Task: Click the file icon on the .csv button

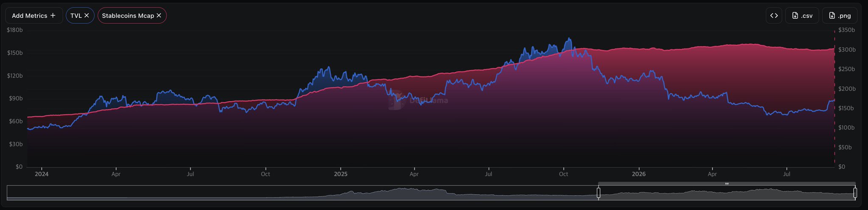Action: point(795,16)
